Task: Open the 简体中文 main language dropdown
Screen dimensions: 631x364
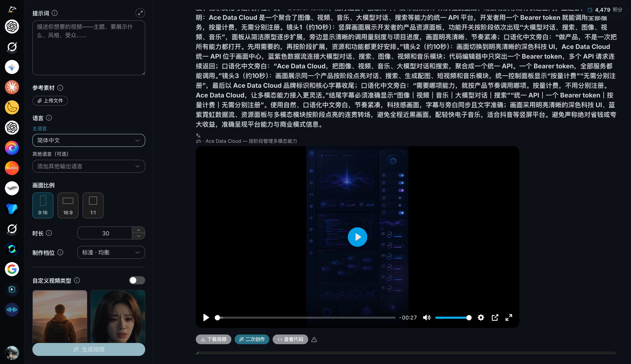Action: 89,140
